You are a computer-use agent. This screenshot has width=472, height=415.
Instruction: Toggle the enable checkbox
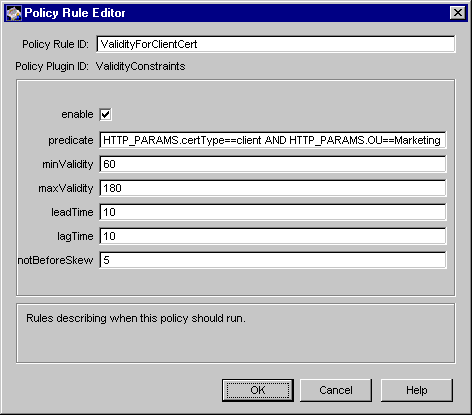(x=106, y=114)
